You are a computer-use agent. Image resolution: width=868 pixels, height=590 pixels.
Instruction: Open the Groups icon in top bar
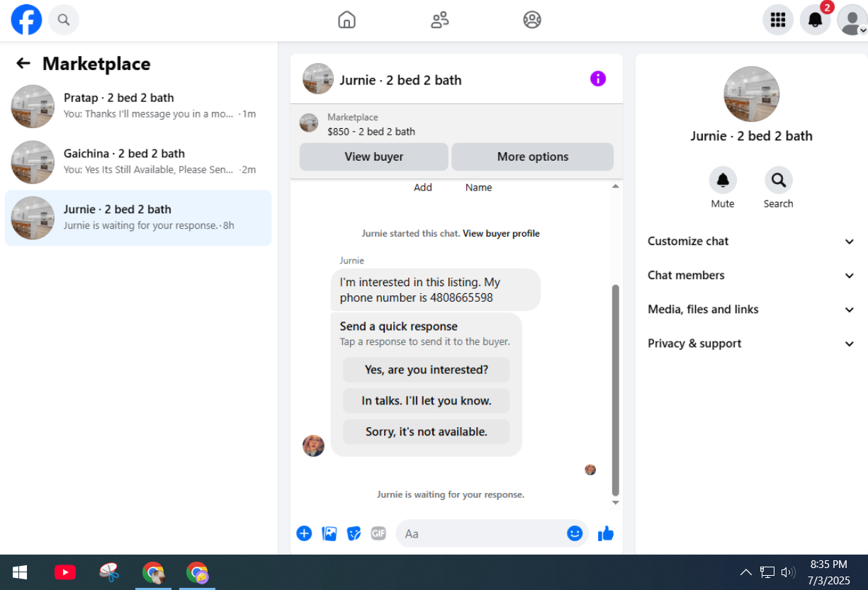tap(532, 20)
